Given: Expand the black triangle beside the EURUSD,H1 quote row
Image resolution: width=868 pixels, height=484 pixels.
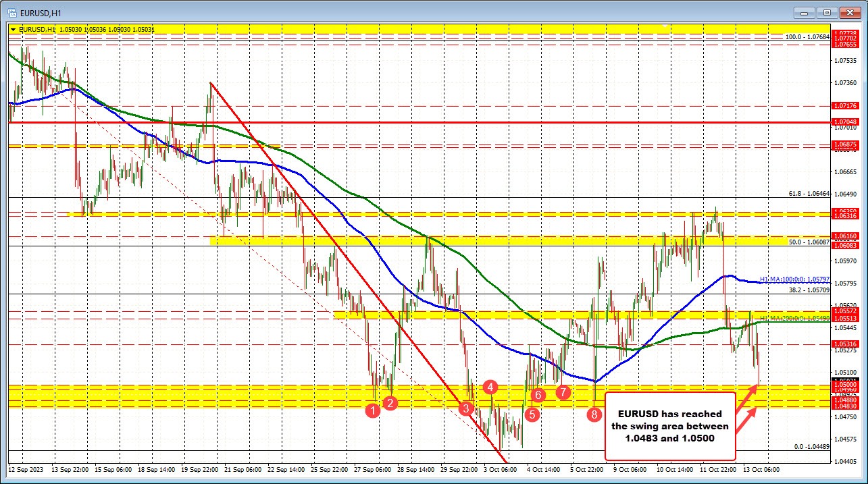Looking at the screenshot, I should coord(12,29).
